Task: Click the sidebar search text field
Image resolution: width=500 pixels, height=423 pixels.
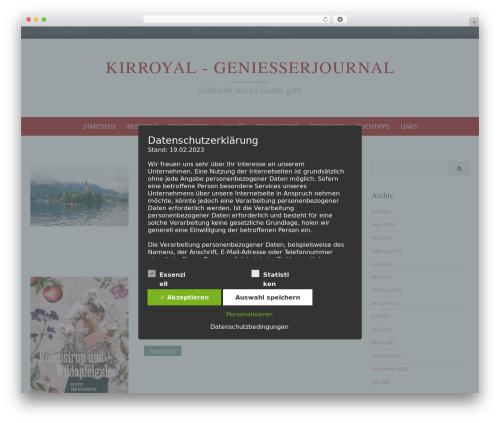Action: click(x=410, y=169)
